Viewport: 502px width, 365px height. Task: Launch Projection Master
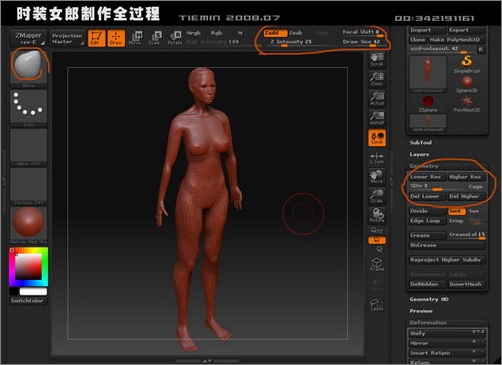click(67, 38)
